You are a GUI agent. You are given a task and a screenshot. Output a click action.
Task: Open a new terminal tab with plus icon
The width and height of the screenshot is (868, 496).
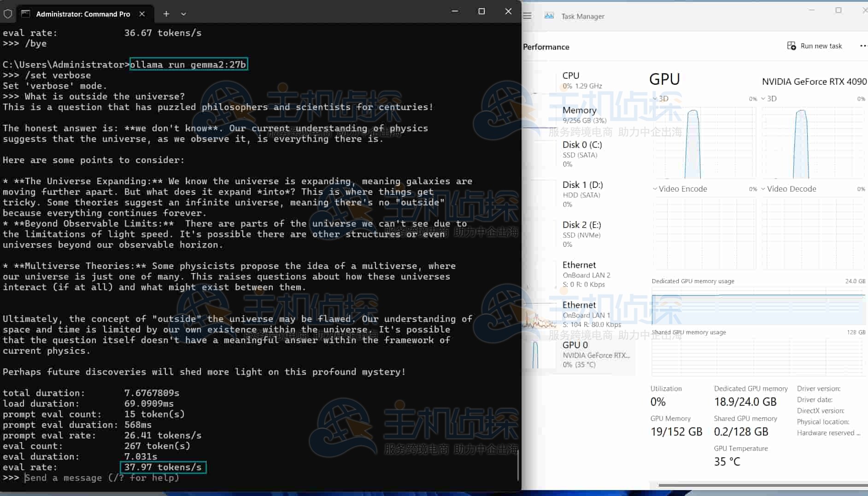166,14
